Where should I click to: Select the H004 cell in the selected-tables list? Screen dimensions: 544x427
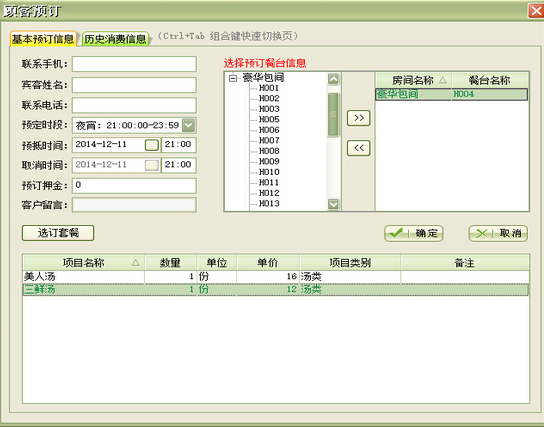(x=490, y=94)
